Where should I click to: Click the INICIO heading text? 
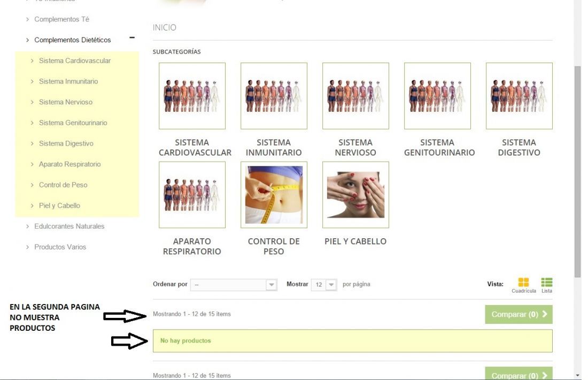tap(164, 27)
